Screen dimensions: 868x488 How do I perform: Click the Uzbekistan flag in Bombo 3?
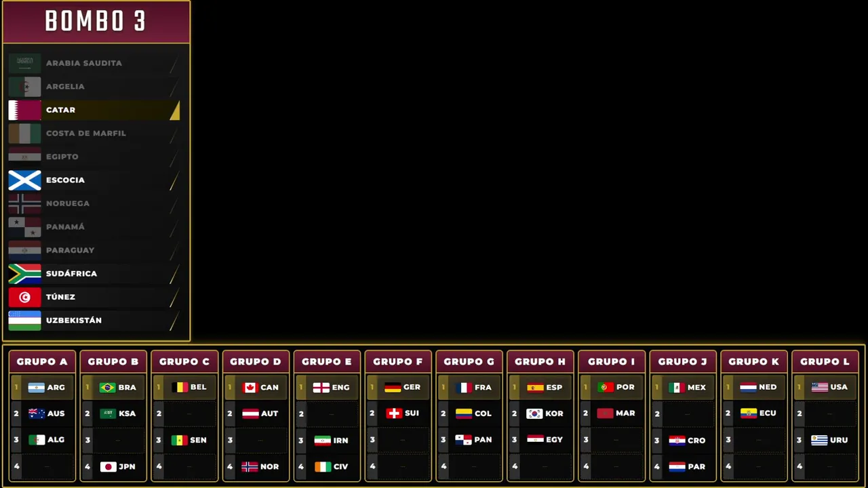[x=24, y=321]
